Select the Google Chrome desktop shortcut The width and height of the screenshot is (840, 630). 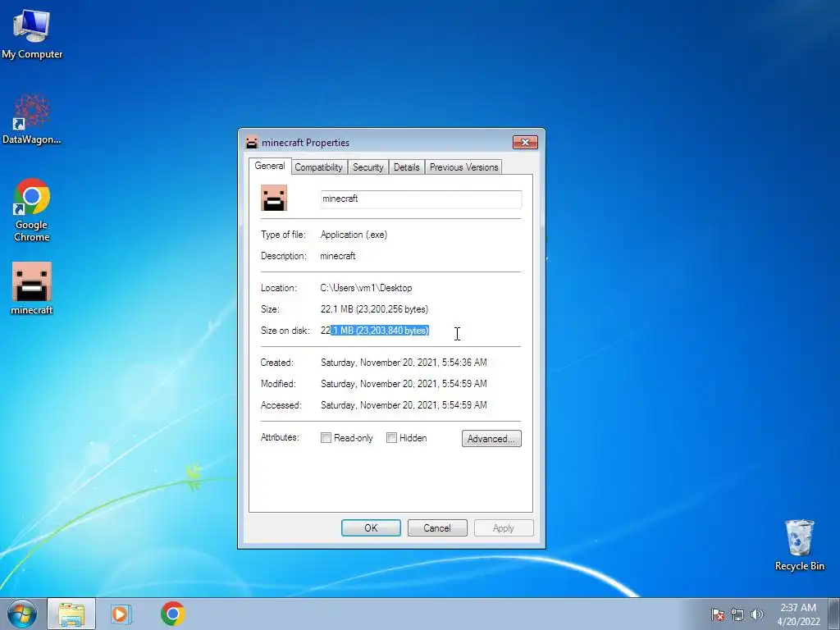[32, 209]
